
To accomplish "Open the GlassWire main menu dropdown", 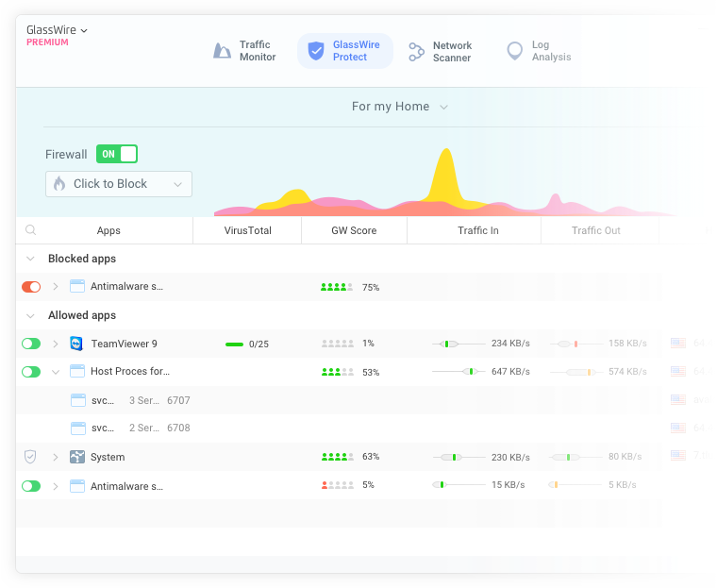I will (57, 30).
